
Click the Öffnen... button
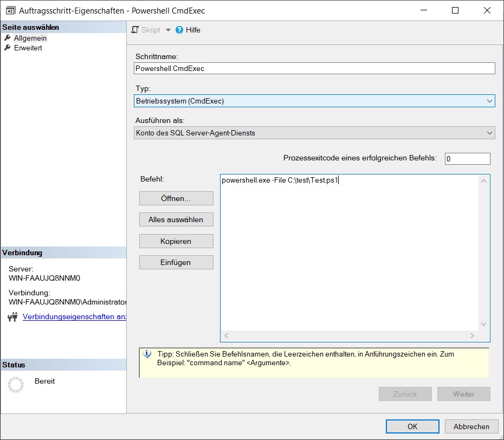(176, 199)
